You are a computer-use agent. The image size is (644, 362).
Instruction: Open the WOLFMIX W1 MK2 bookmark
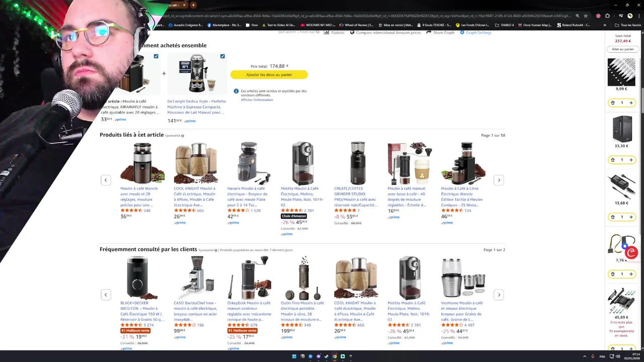point(317,25)
